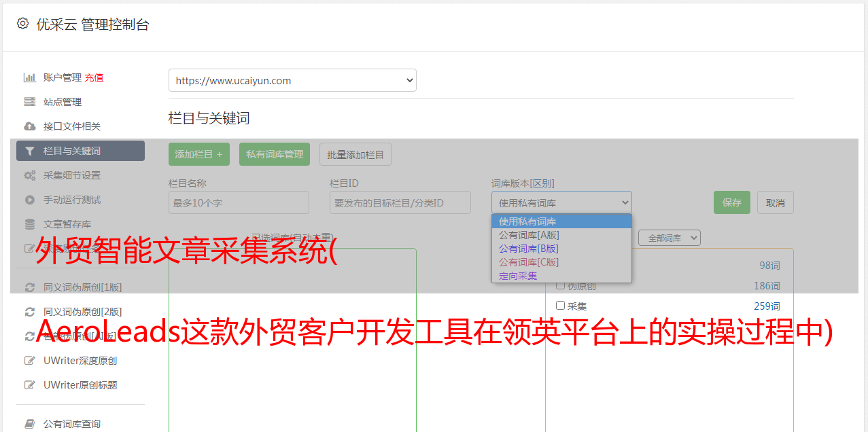Choose 公有词库[B版] in the dropdown list
Screen dimensions: 868x432
pos(561,249)
